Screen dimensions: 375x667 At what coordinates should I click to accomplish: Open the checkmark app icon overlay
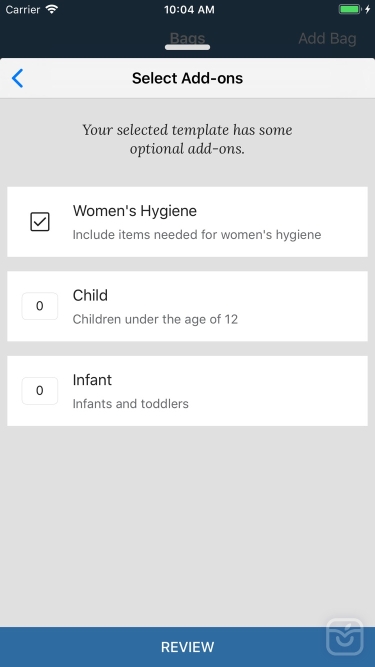tap(345, 636)
